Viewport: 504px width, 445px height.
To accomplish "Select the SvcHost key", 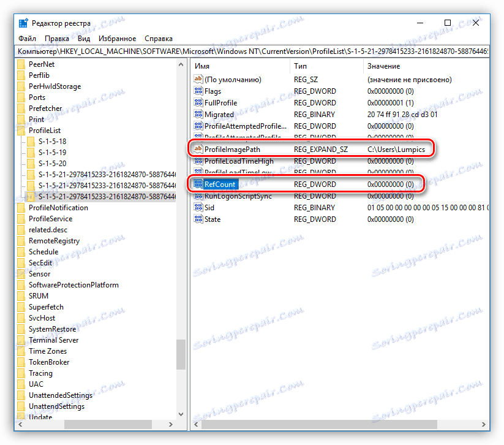I will coord(42,318).
